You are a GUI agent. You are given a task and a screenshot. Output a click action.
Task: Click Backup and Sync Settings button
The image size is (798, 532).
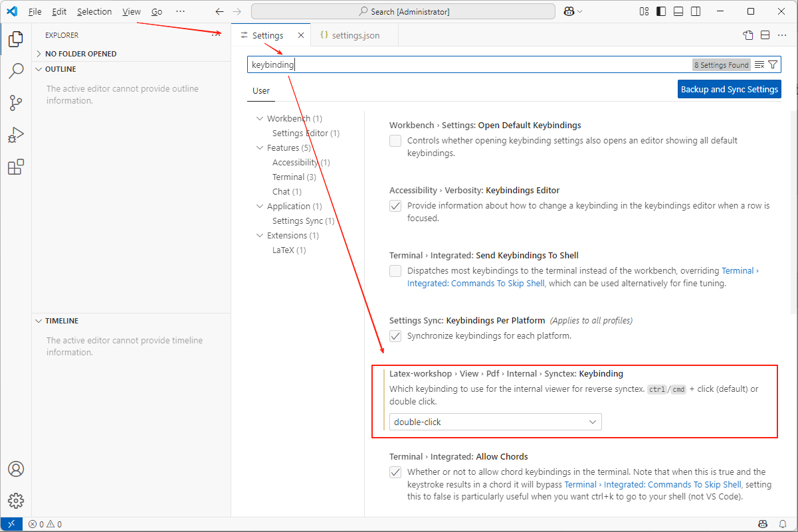coord(729,89)
